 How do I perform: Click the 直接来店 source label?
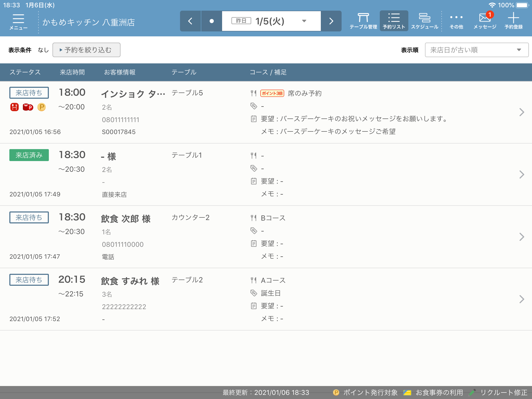(x=115, y=195)
